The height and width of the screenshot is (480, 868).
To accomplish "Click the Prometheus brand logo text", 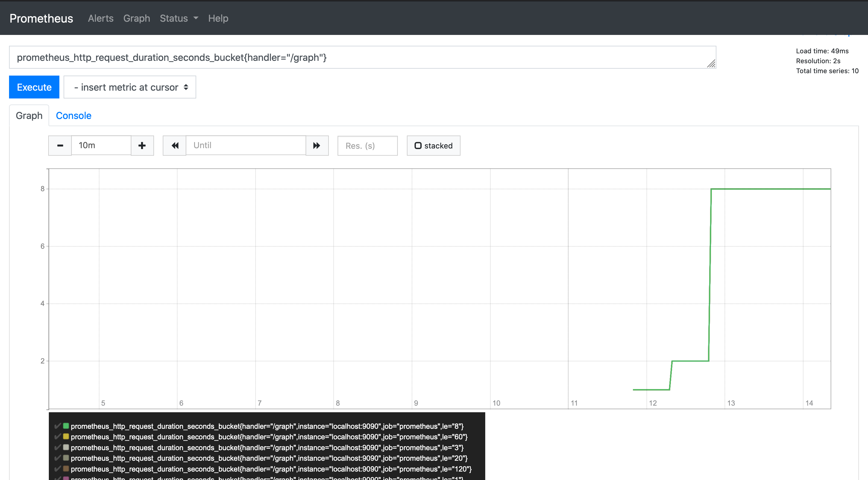I will click(x=41, y=18).
